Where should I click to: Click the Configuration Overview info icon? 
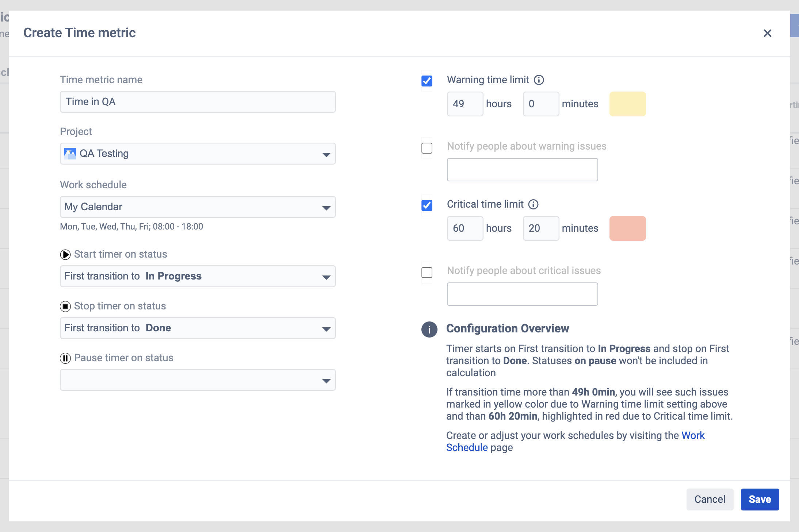click(429, 329)
